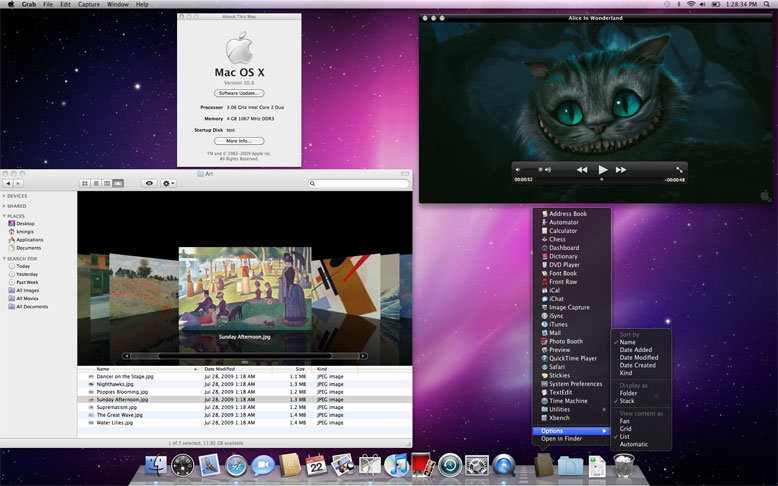Open the Apple menu
The height and width of the screenshot is (486, 778).
(x=10, y=4)
